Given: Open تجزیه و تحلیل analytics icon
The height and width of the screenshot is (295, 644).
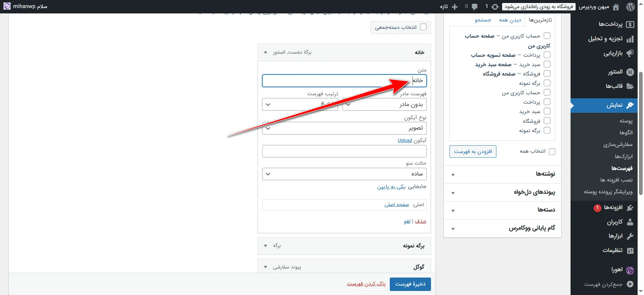Looking at the screenshot, I should coord(630,39).
